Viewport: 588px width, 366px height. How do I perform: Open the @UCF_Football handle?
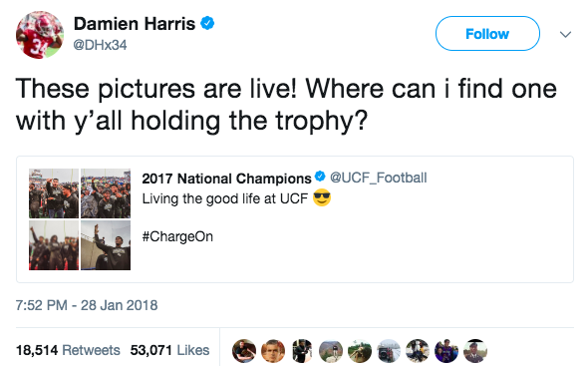[378, 178]
